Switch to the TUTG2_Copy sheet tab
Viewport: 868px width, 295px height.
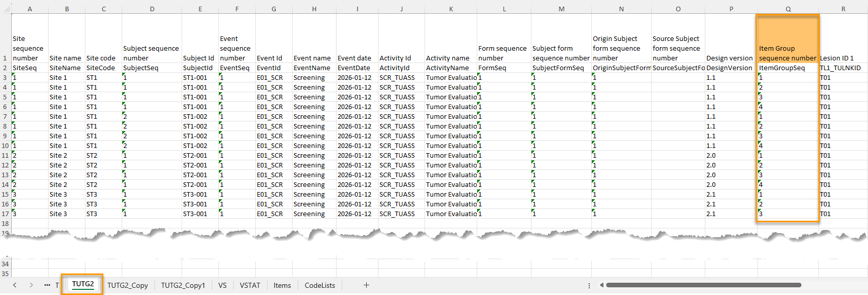127,285
